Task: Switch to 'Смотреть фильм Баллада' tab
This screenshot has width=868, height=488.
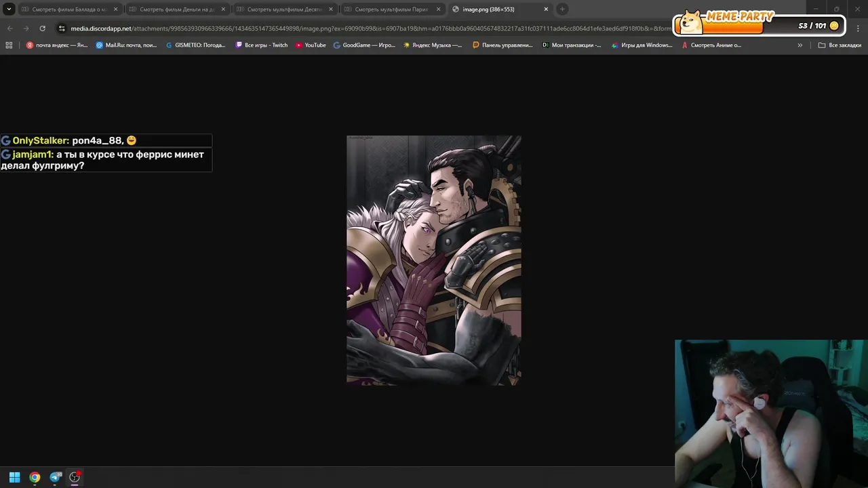Action: click(x=69, y=9)
